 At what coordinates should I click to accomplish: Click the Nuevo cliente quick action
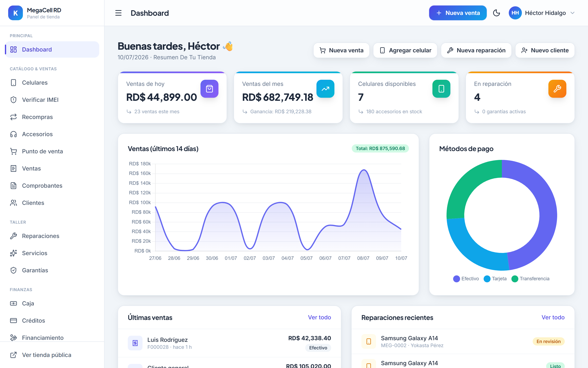tap(545, 50)
